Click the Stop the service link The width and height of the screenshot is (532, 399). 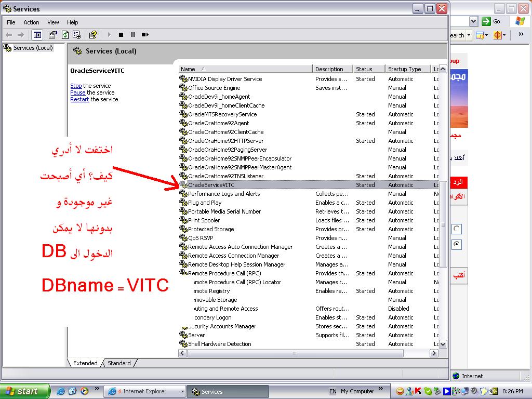76,86
